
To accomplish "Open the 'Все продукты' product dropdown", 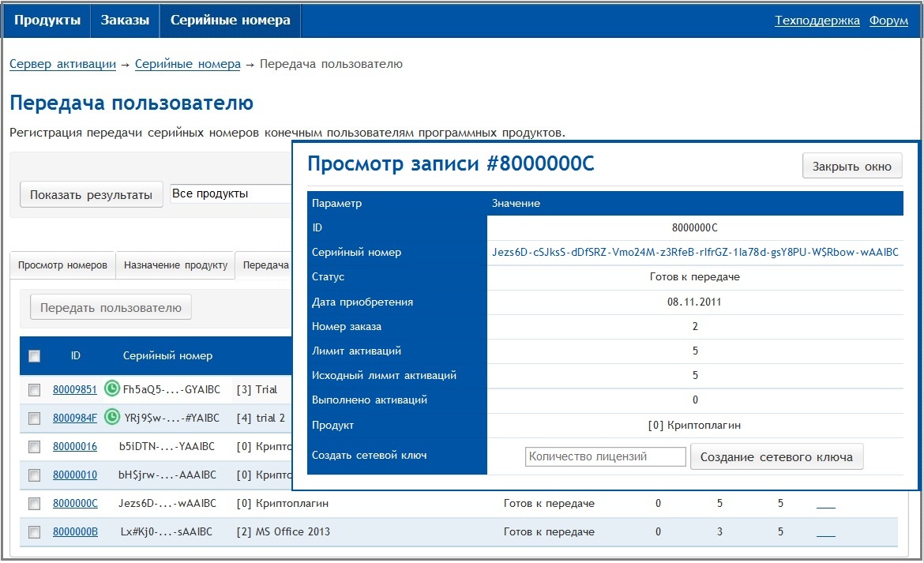I will (x=229, y=194).
